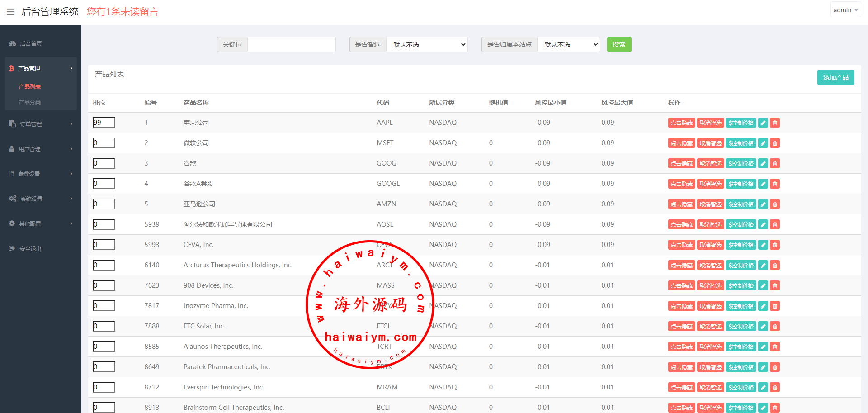Expand the 订单管理 sidebar menu
The height and width of the screenshot is (413, 868).
[x=41, y=124]
